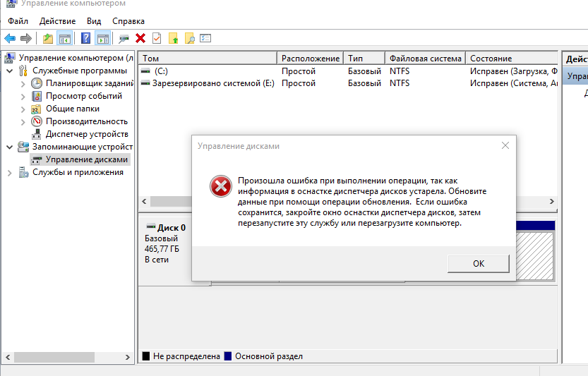Open Help via the blue question mark icon
588x376 pixels.
(x=86, y=38)
